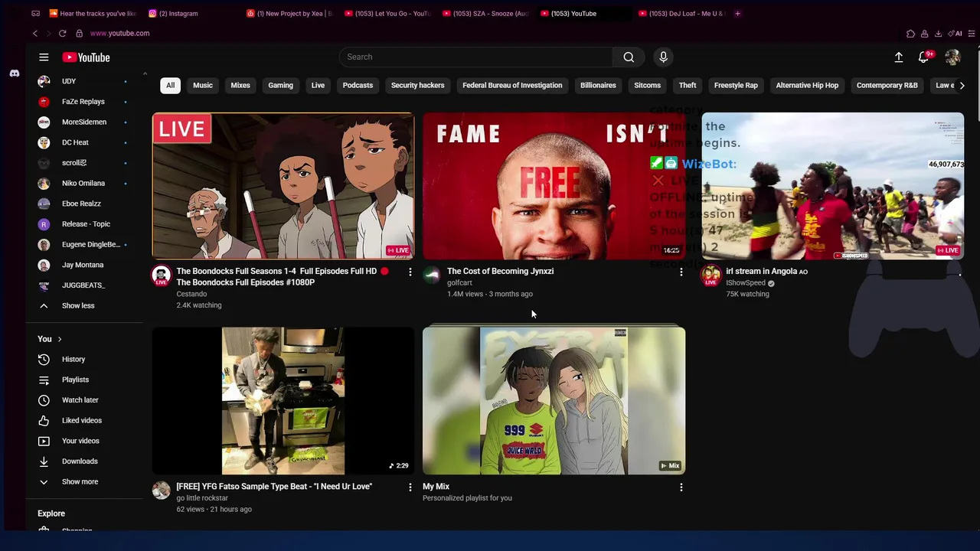Open the browser profile icon
The height and width of the screenshot is (551, 980).
tap(924, 34)
